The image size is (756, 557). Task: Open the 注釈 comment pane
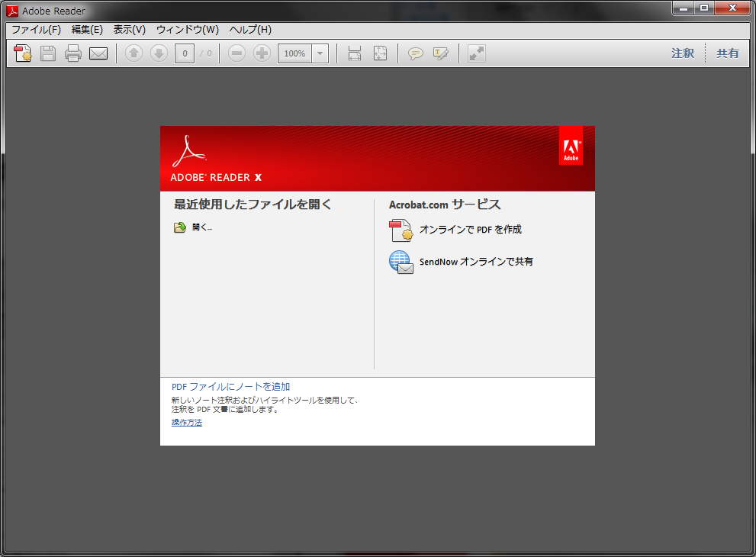coord(683,53)
